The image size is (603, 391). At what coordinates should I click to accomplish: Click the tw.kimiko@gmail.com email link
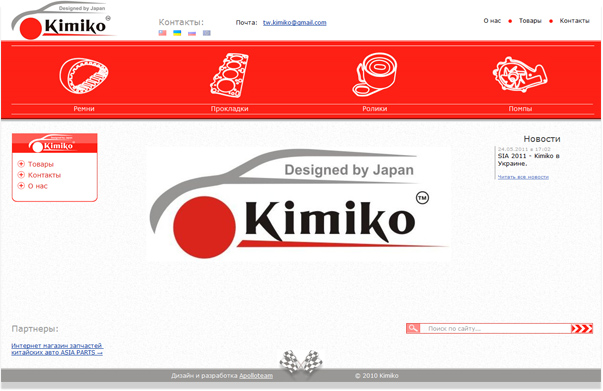click(x=295, y=23)
